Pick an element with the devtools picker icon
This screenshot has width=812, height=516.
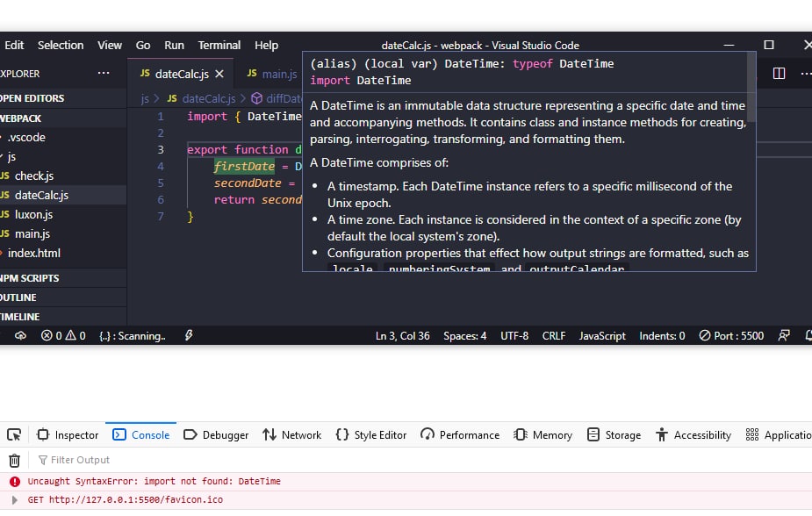14,434
